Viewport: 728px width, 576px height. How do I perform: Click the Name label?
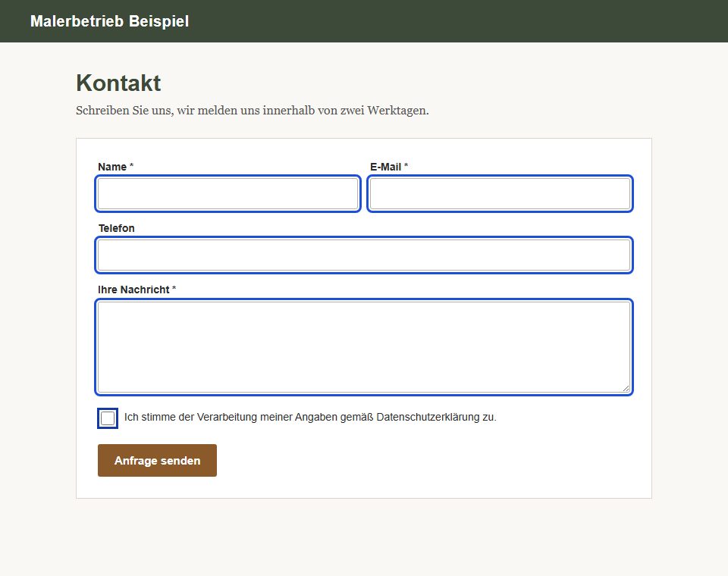115,167
